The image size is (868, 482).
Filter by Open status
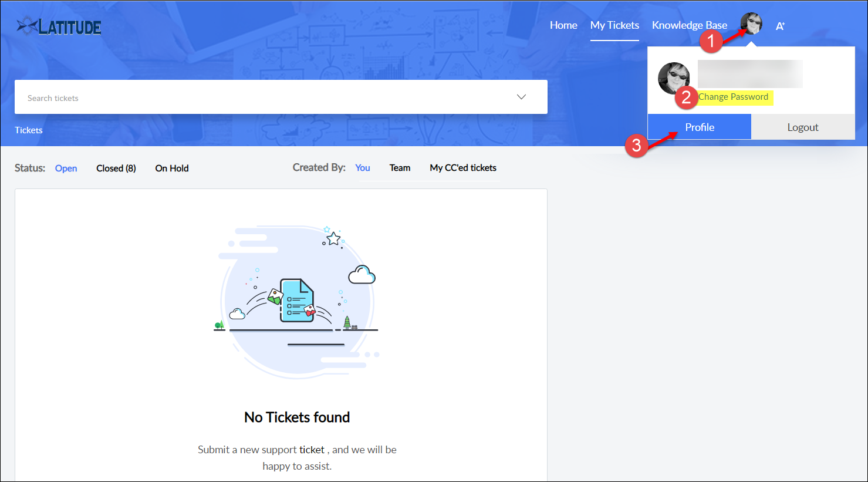66,168
